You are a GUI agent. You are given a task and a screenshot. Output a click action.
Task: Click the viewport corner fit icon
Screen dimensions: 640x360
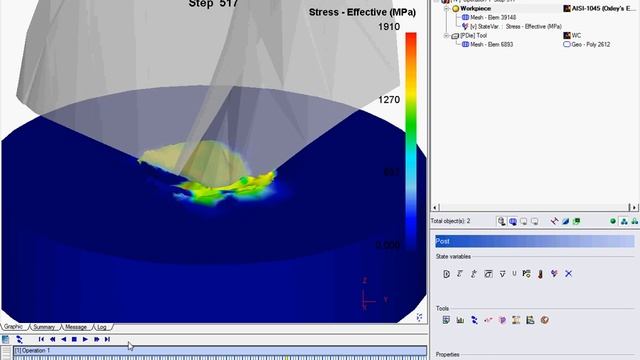(x=420, y=317)
